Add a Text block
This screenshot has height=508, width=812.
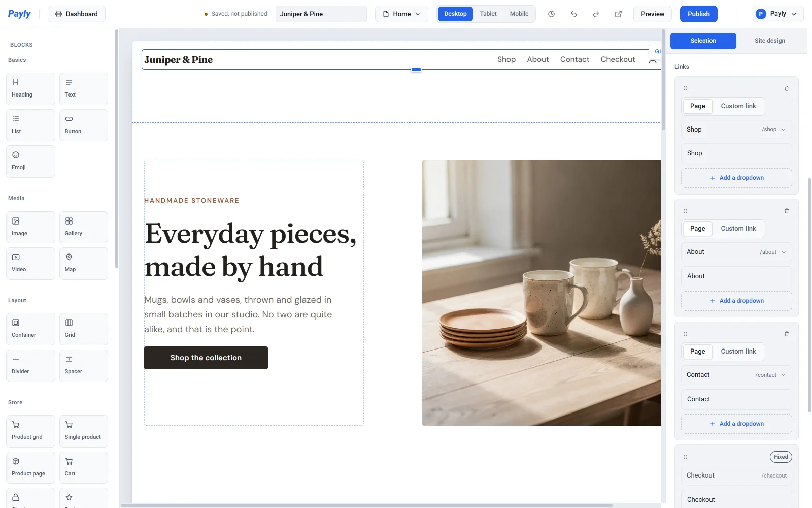pos(84,89)
